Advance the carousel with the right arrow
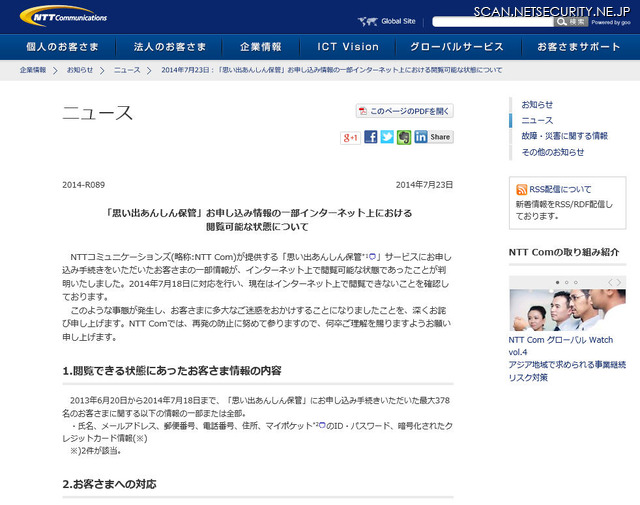The height and width of the screenshot is (505, 640). pyautogui.click(x=620, y=282)
